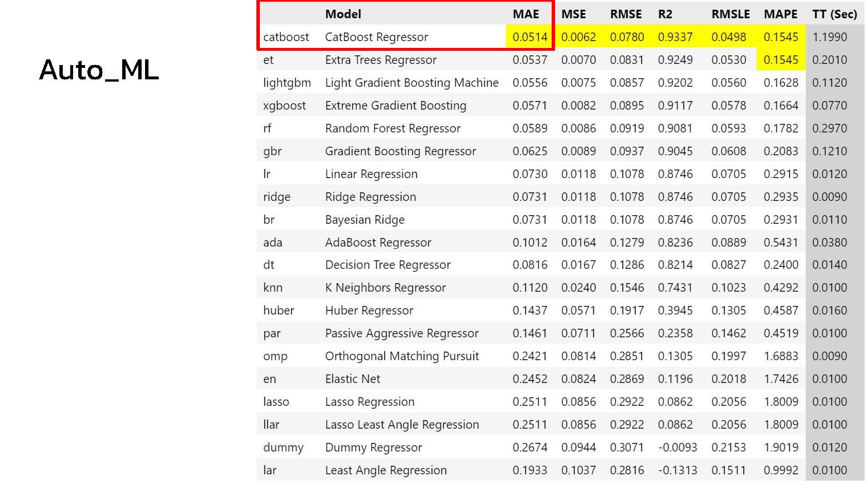The width and height of the screenshot is (868, 488).
Task: Select the lasso row index
Action: pos(276,402)
